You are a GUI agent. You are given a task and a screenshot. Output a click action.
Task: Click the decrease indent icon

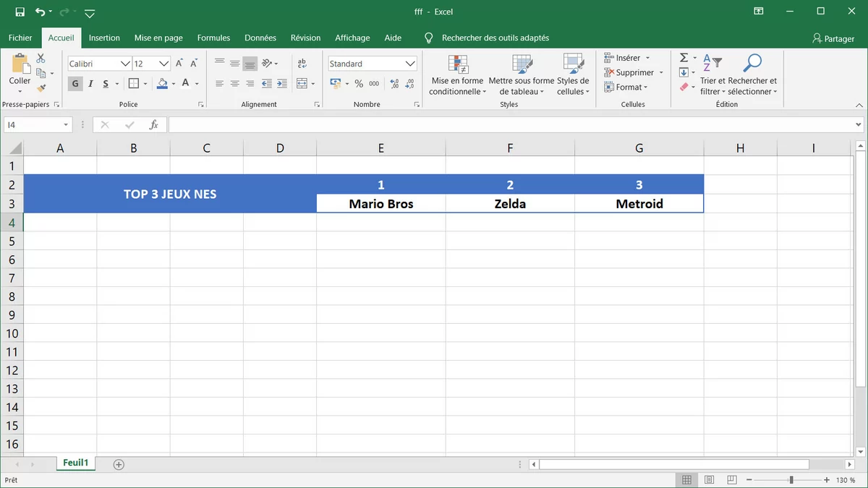tap(267, 84)
